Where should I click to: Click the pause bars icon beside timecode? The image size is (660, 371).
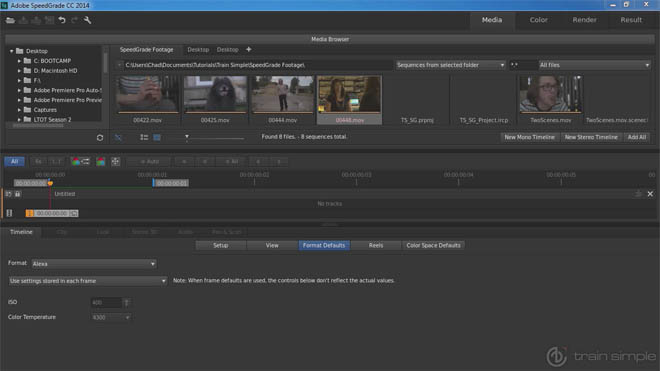[9, 213]
